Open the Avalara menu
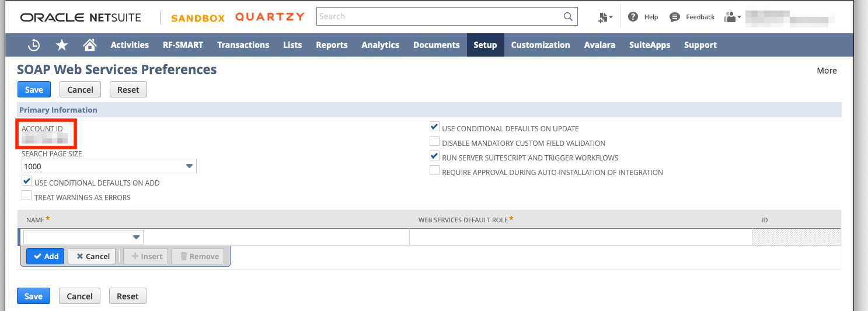This screenshot has height=311, width=868. coord(599,45)
